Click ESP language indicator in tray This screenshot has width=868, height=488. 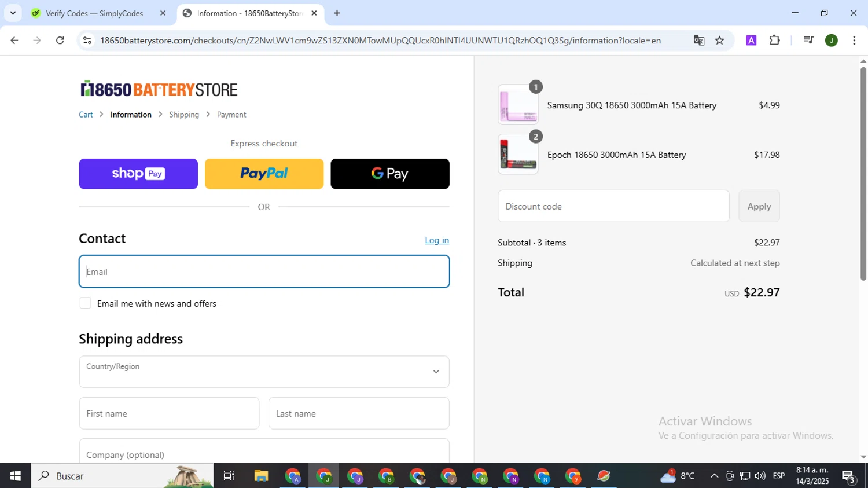[x=779, y=476]
